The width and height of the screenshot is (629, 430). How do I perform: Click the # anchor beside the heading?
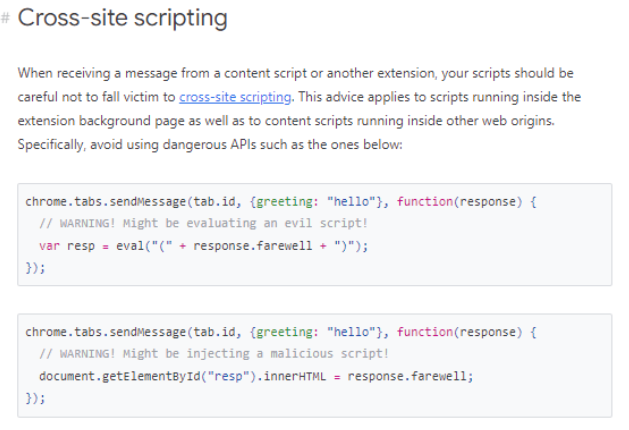(5, 18)
